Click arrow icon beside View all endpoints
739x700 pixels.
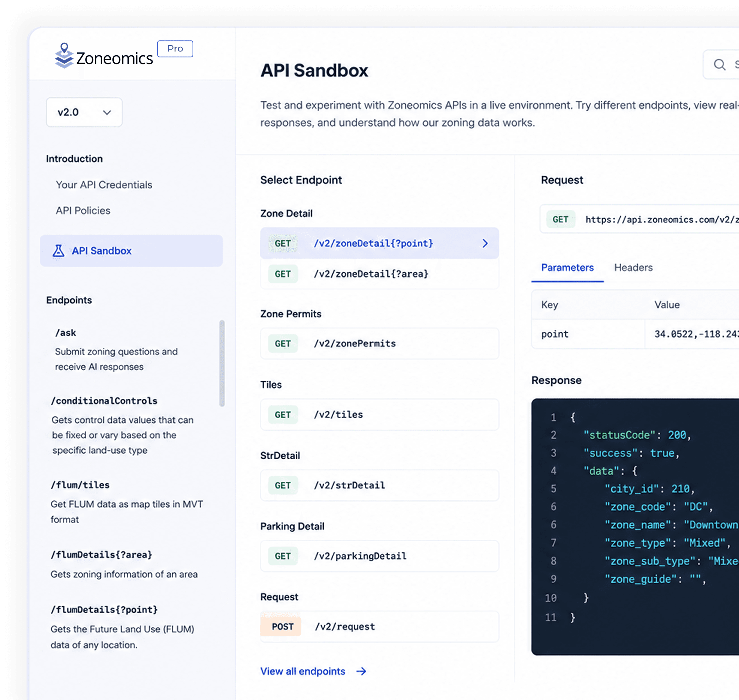[x=361, y=672]
